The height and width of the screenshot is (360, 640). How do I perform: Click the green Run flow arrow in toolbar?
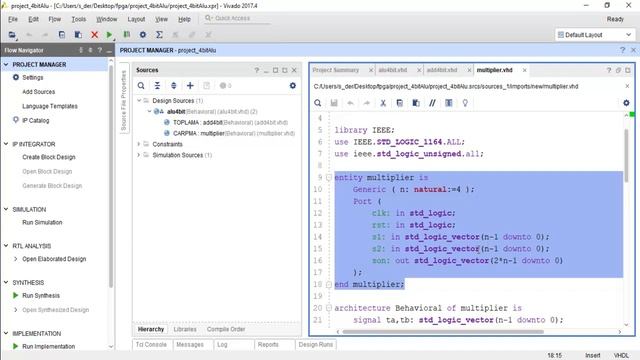[x=109, y=35]
